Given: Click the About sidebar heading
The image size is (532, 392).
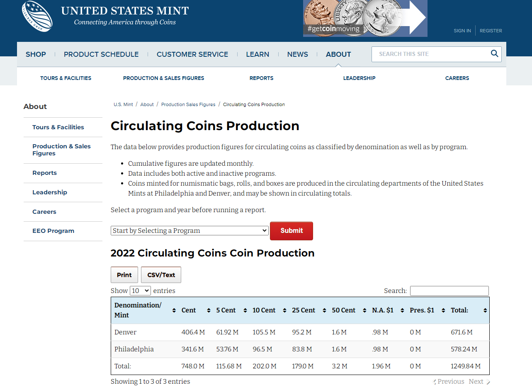Looking at the screenshot, I should 35,106.
